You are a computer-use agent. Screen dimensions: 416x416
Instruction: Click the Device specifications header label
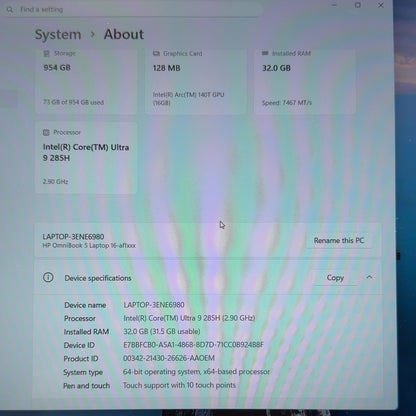click(98, 278)
